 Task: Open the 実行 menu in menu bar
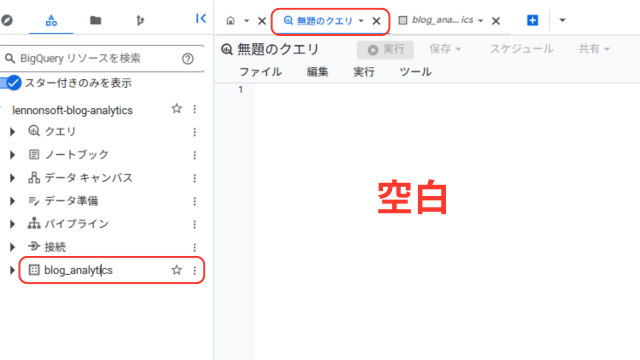pyautogui.click(x=364, y=72)
